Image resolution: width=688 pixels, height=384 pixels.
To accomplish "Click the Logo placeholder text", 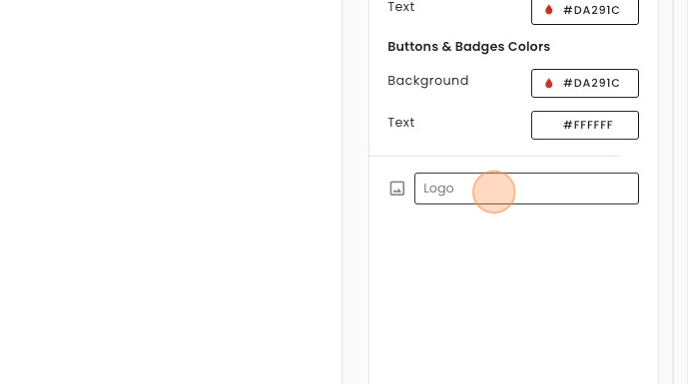I will pos(438,189).
